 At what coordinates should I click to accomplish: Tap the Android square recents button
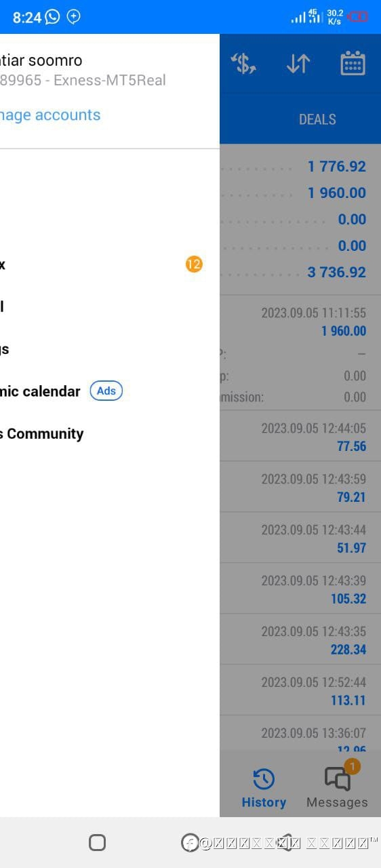coord(97,842)
